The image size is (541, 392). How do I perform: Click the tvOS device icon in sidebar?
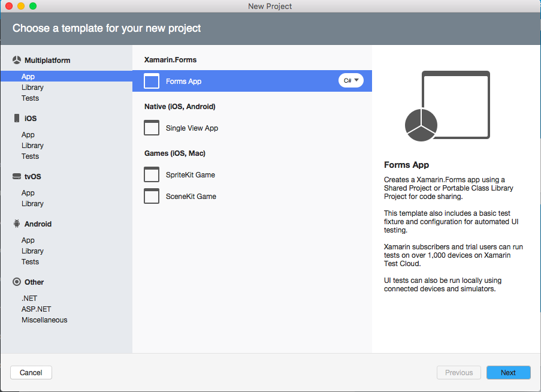click(16, 177)
